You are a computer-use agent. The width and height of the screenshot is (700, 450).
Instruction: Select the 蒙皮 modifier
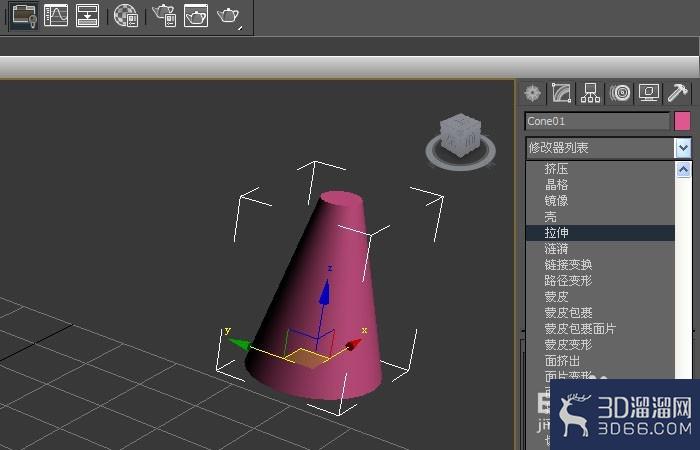[x=600, y=297]
